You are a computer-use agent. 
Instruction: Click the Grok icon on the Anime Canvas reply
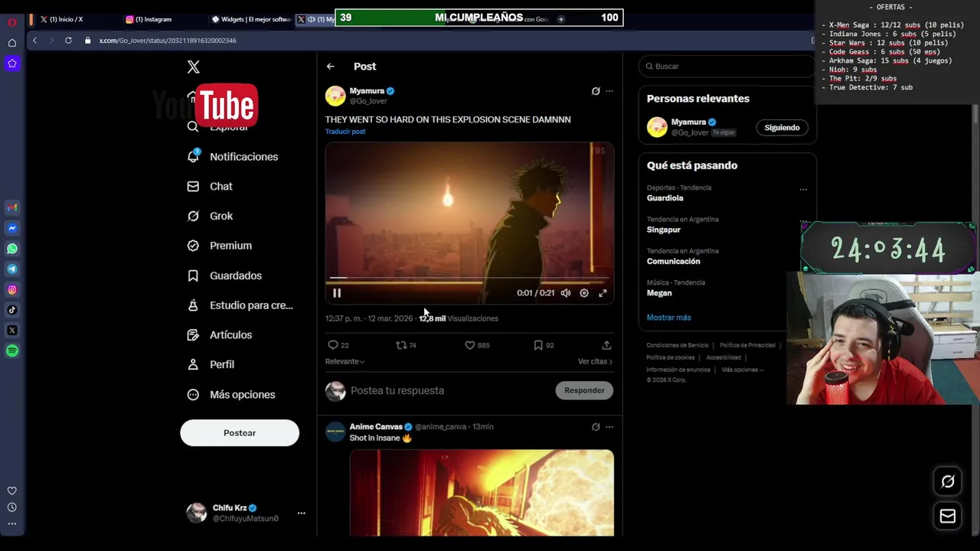[596, 427]
